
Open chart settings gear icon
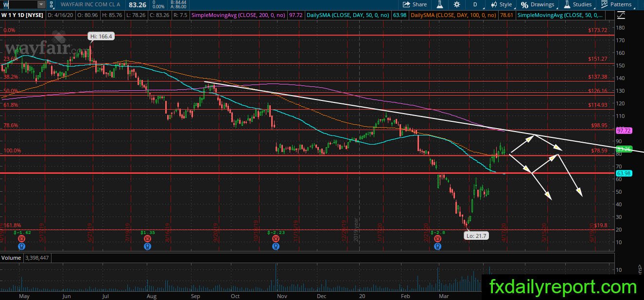point(457,4)
